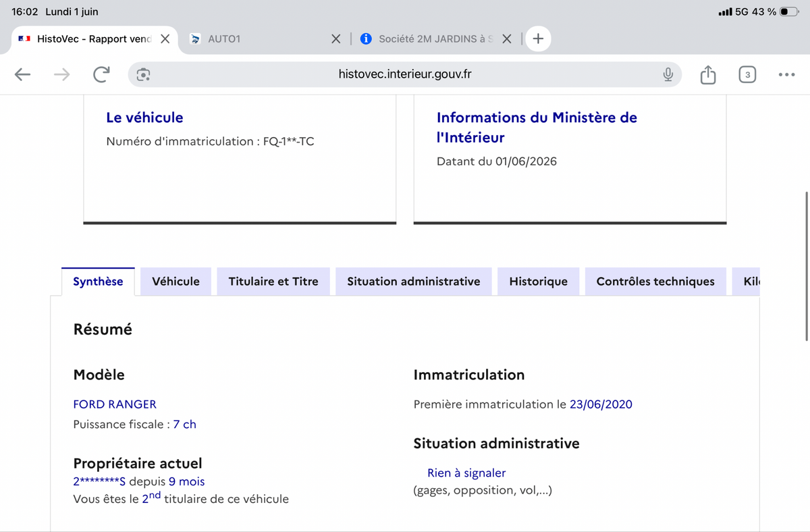Switch to Contrôles techniques tab

point(655,282)
